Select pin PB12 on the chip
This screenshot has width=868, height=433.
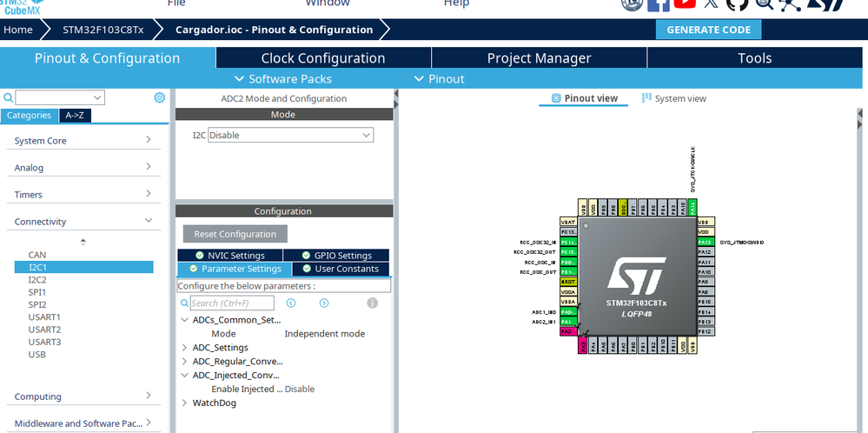[x=706, y=331]
